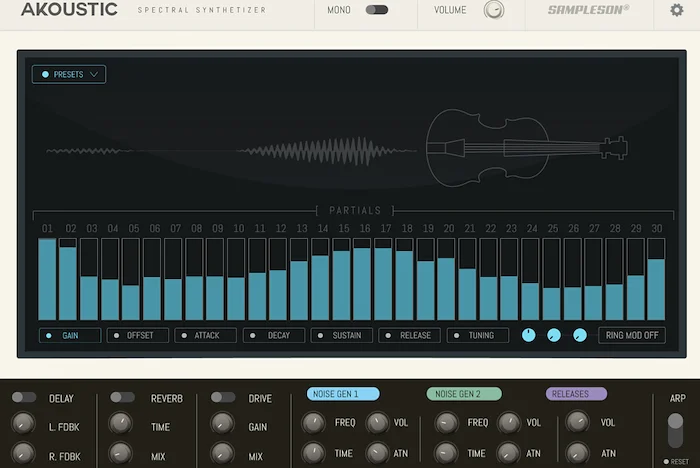Click the first cyan ring mod knob
The width and height of the screenshot is (700, 468).
coord(529,335)
